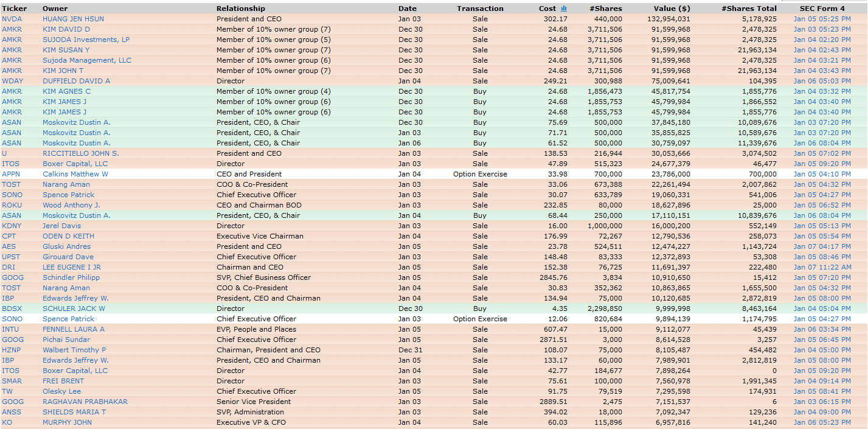Open owner Wood Anthony J. link
868x429 pixels.
pos(71,205)
